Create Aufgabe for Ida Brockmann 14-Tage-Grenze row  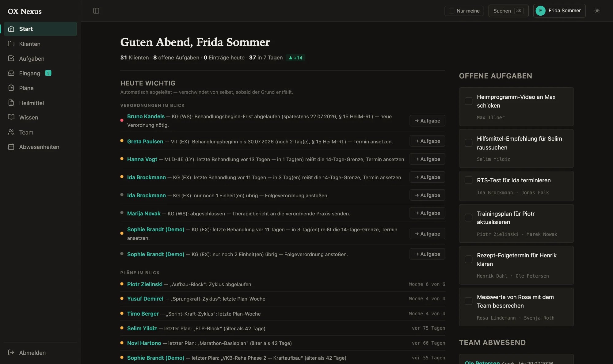[427, 177]
